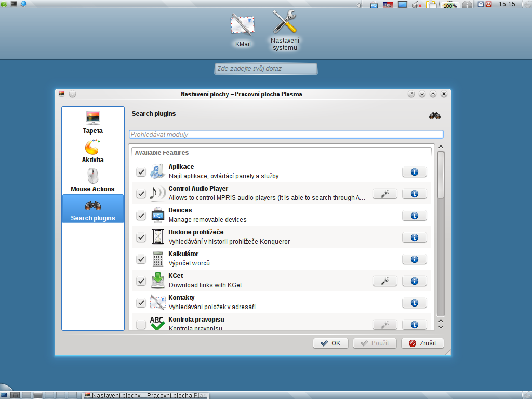Show info for Historie prohlížeče
Screen dimensions: 532x399
(x=414, y=237)
